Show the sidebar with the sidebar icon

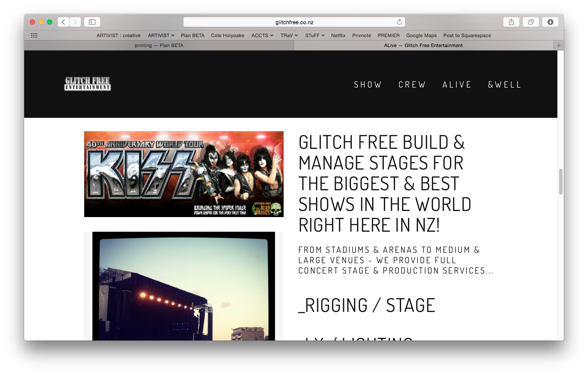point(92,22)
